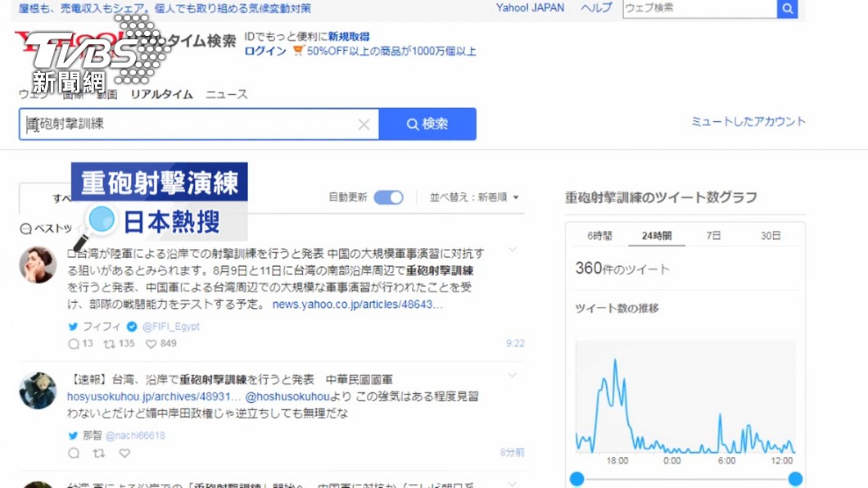
Task: Click verified badge next to フィフィ
Action: click(132, 327)
